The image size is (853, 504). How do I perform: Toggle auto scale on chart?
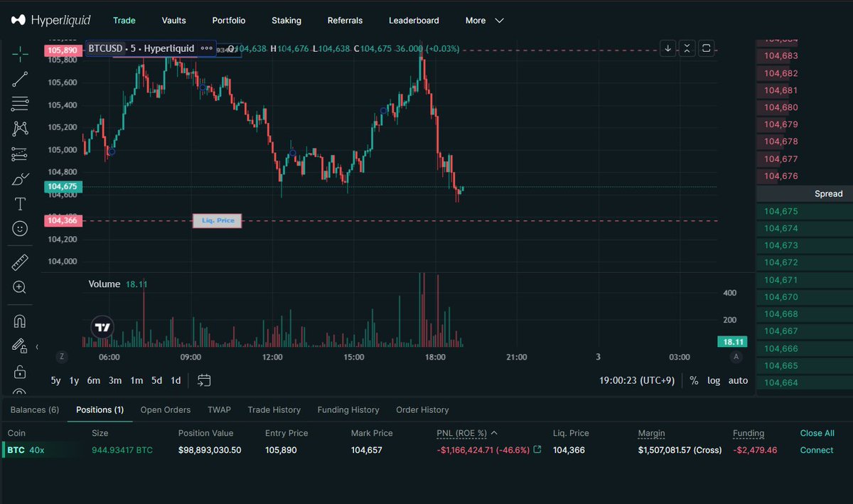pos(738,380)
